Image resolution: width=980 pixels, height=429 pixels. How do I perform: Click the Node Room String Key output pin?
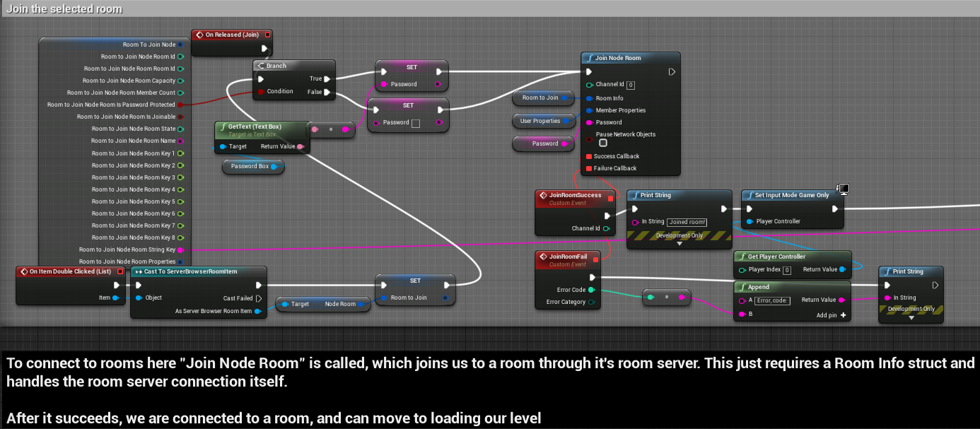180,249
